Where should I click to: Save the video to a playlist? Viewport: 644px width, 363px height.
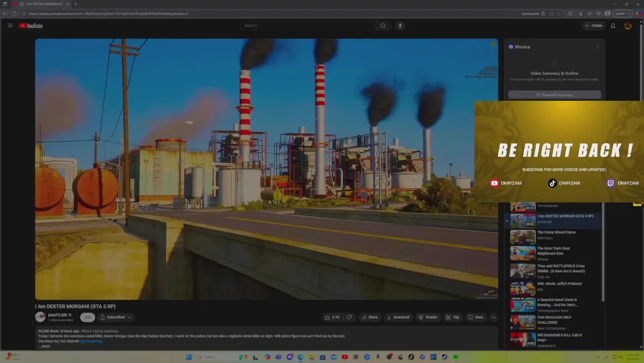pyautogui.click(x=476, y=317)
